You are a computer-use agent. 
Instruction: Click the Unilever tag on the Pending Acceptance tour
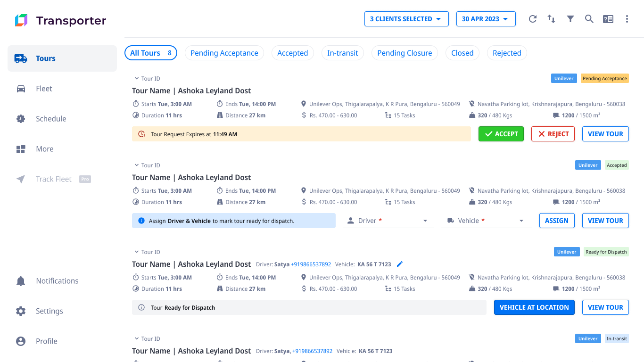(564, 79)
